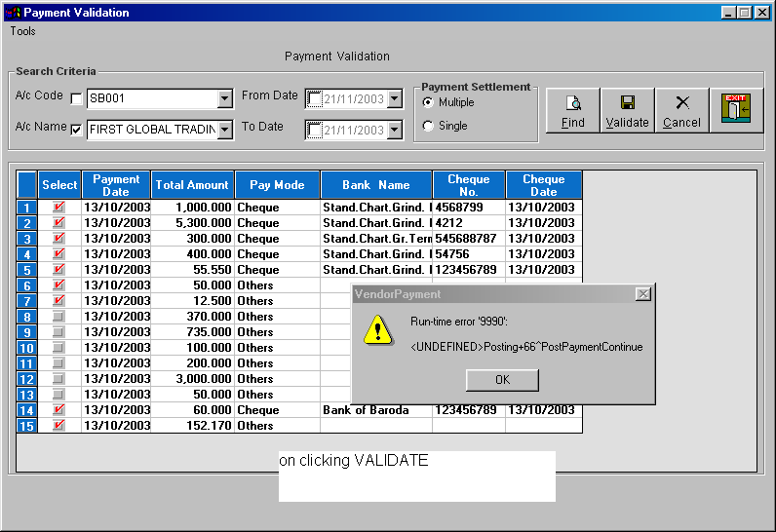Click the Find button with magnifier icon
This screenshot has height=532, width=776.
pos(572,111)
